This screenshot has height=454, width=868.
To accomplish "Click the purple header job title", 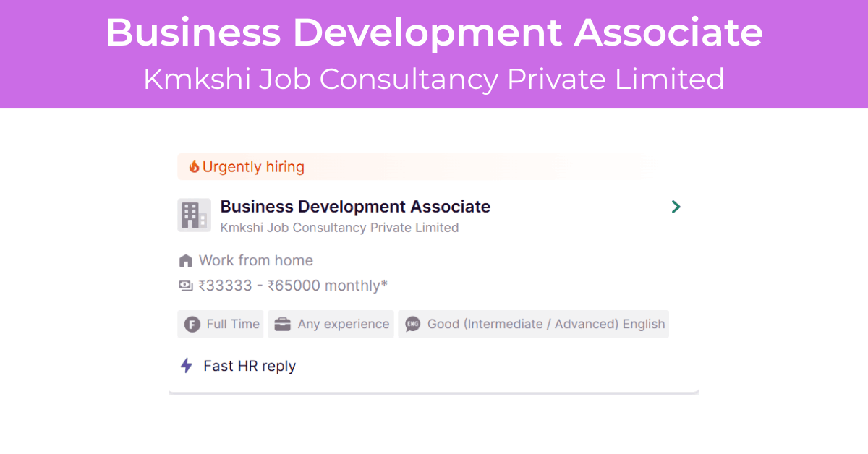I will click(x=434, y=33).
